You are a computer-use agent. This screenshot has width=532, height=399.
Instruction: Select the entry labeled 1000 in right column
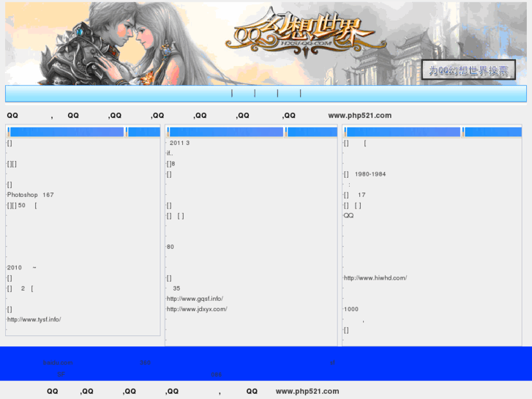(x=351, y=310)
